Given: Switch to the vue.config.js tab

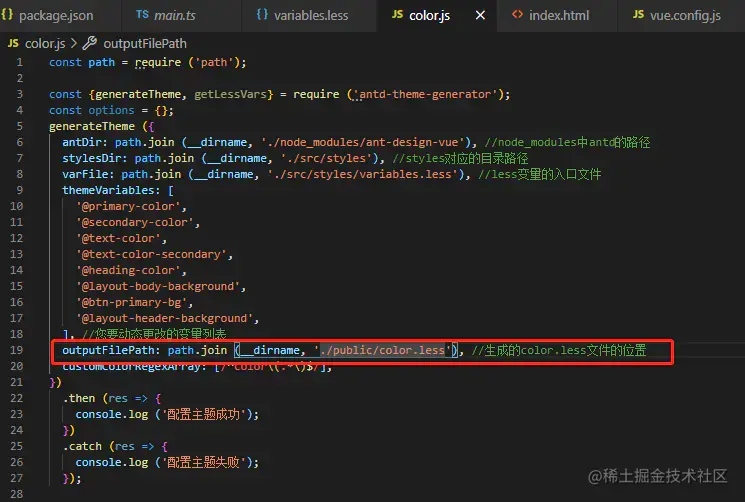Looking at the screenshot, I should point(685,15).
